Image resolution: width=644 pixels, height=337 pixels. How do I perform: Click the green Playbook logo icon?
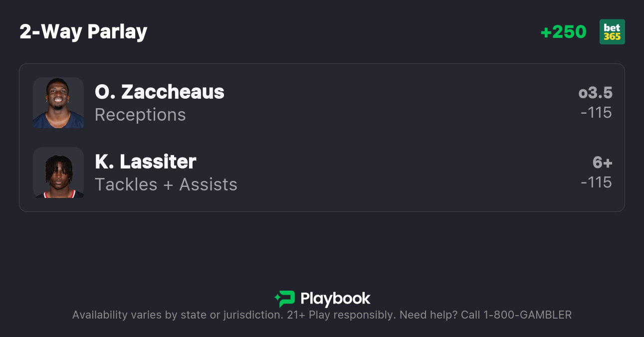click(284, 299)
